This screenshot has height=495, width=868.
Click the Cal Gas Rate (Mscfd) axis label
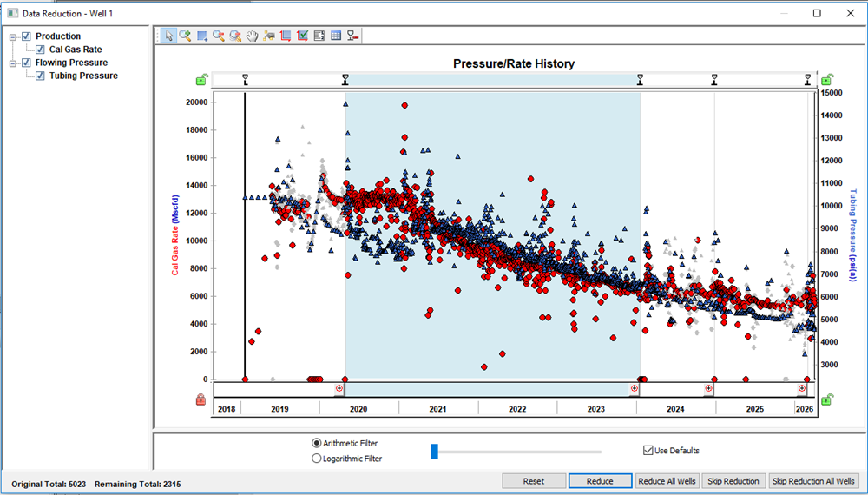click(175, 234)
